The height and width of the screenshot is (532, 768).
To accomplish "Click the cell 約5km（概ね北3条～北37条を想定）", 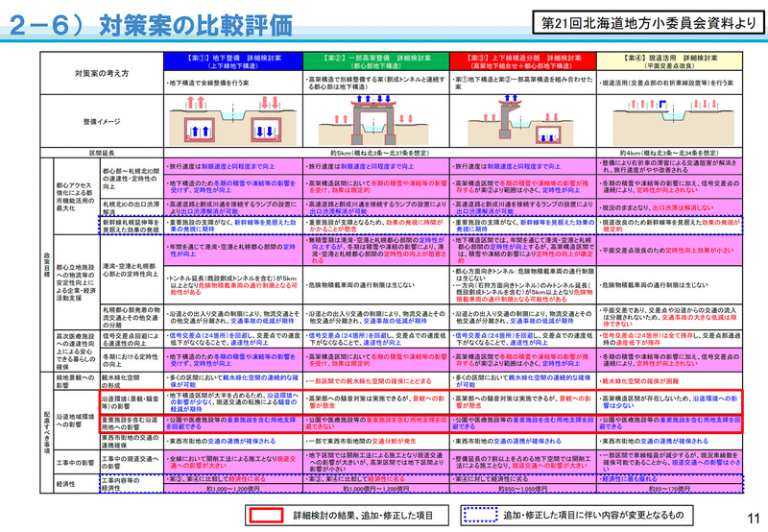I will 379,153.
